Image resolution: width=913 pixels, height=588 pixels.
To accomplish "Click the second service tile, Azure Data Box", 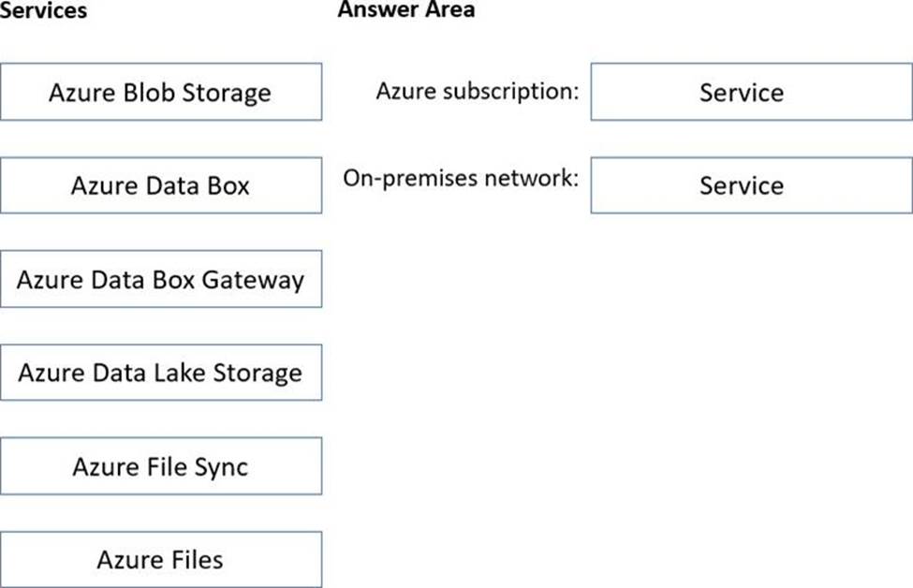I will point(160,185).
